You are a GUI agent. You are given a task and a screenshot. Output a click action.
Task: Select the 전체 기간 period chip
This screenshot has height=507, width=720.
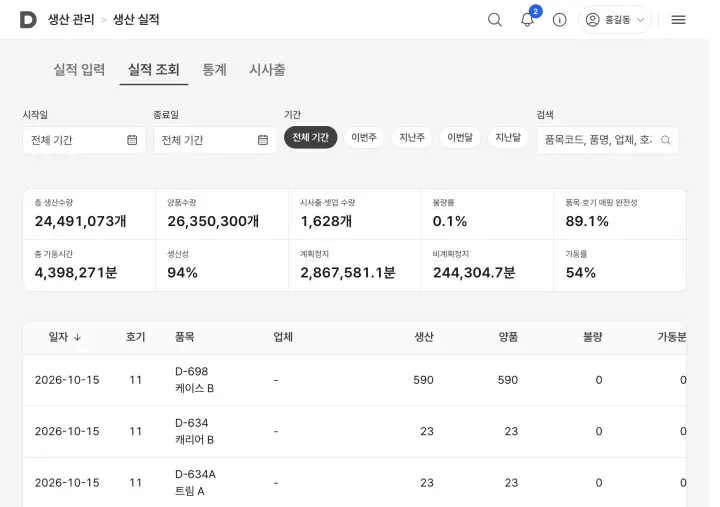pos(310,137)
